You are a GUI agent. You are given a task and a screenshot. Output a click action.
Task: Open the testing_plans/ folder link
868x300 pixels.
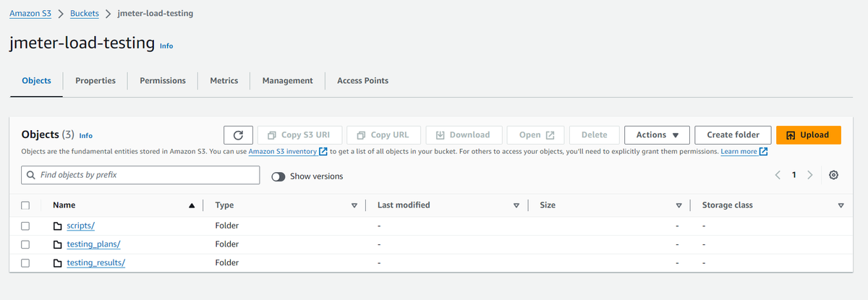click(x=93, y=244)
